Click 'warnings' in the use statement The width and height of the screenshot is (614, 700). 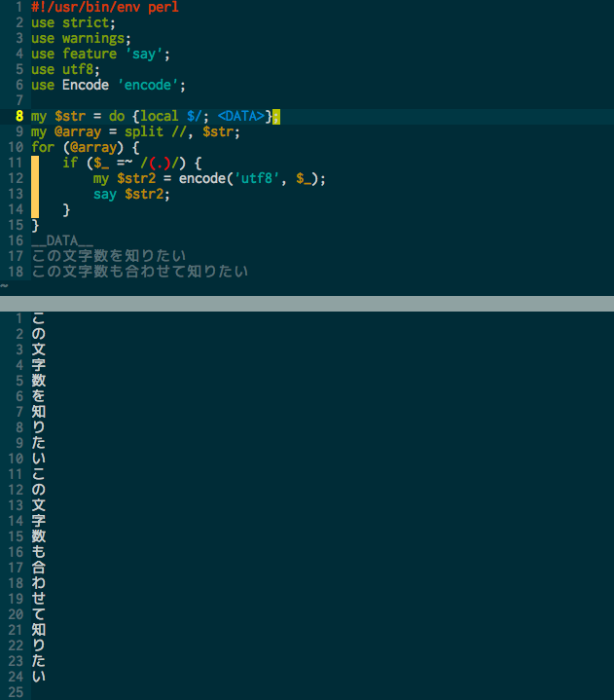[93, 39]
